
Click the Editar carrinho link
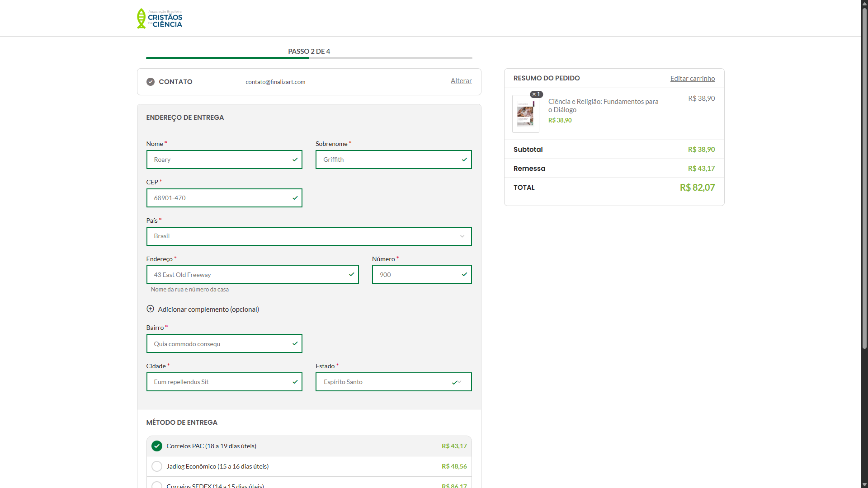[x=693, y=79]
